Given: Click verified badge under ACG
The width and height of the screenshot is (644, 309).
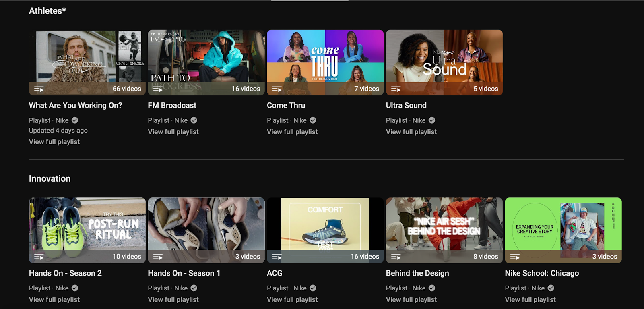Looking at the screenshot, I should pyautogui.click(x=313, y=288).
